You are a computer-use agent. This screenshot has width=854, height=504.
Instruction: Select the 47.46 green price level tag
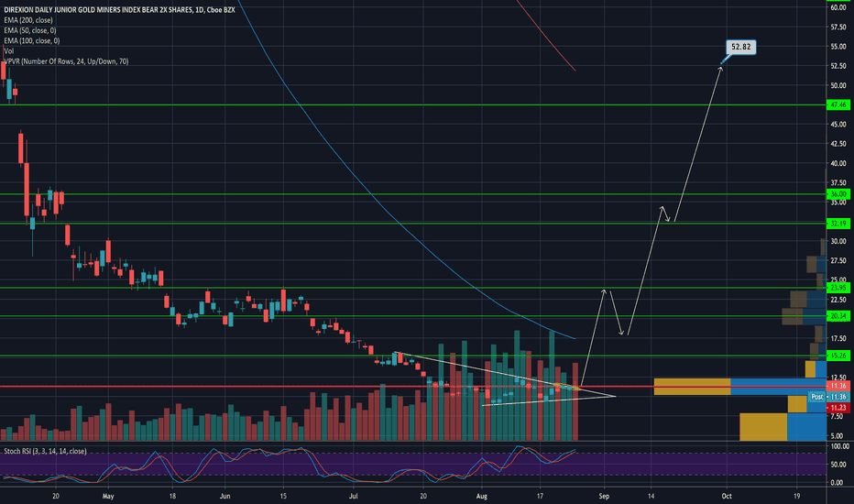pyautogui.click(x=838, y=104)
